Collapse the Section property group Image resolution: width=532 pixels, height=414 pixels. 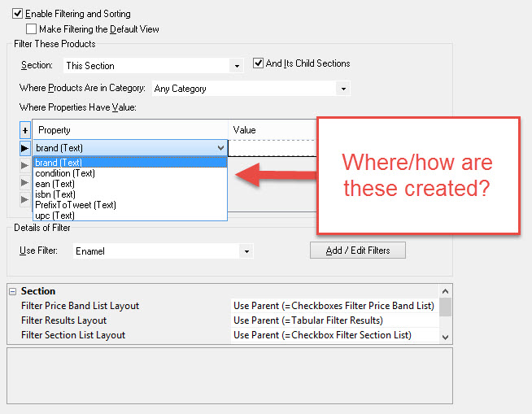click(12, 291)
